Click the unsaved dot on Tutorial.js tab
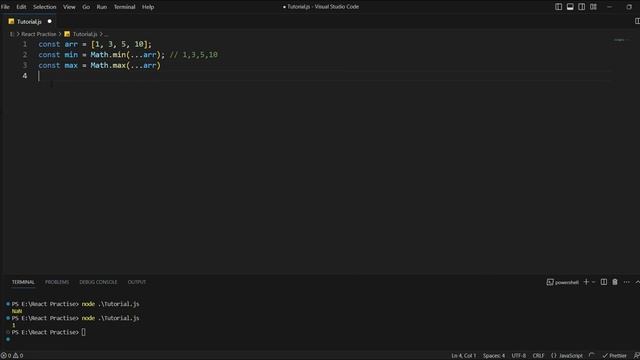640x360 pixels. 49,21
